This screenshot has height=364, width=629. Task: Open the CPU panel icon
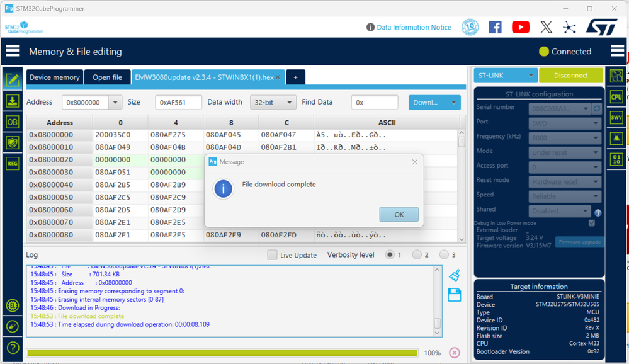[x=616, y=97]
